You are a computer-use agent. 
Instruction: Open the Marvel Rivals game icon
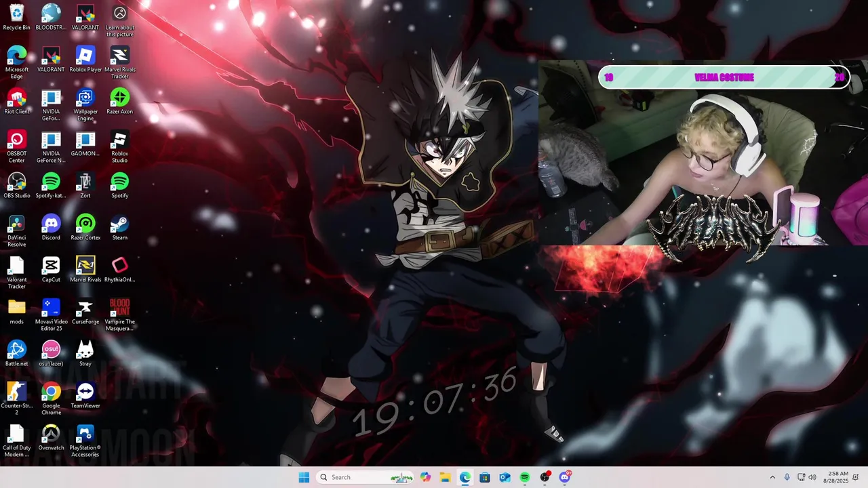click(85, 270)
